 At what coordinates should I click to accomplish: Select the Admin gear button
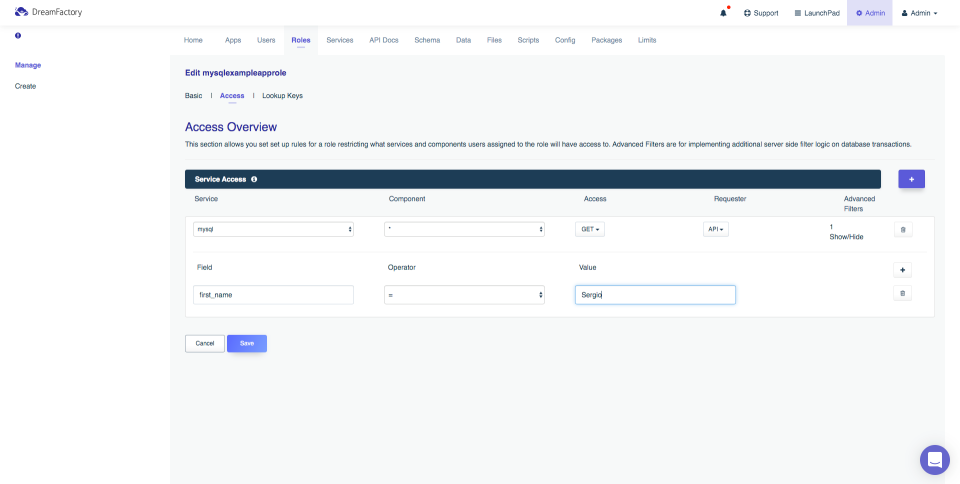point(870,13)
